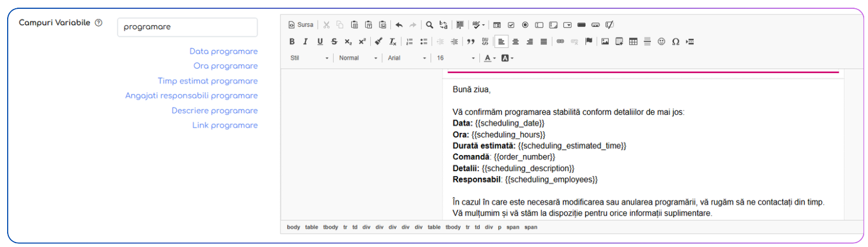Open the Stil styles dropdown
The width and height of the screenshot is (868, 247).
click(x=309, y=58)
